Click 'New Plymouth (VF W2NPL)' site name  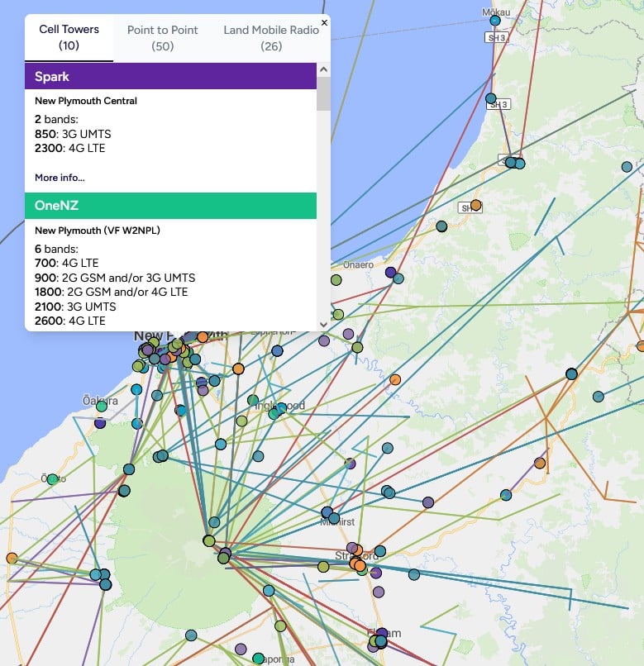pyautogui.click(x=98, y=231)
